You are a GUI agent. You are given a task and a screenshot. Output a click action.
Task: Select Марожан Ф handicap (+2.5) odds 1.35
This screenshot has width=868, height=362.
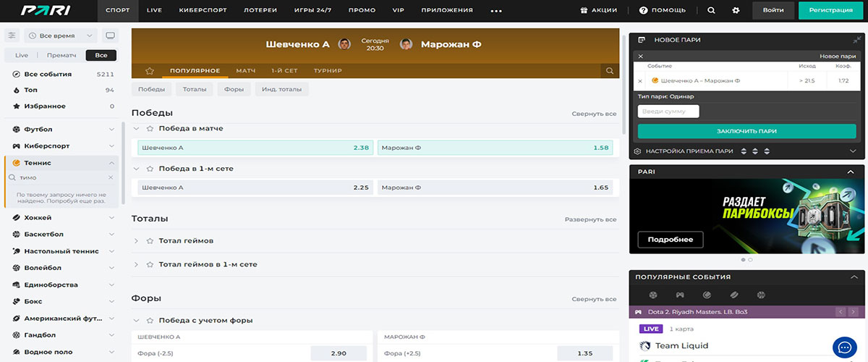tap(585, 353)
